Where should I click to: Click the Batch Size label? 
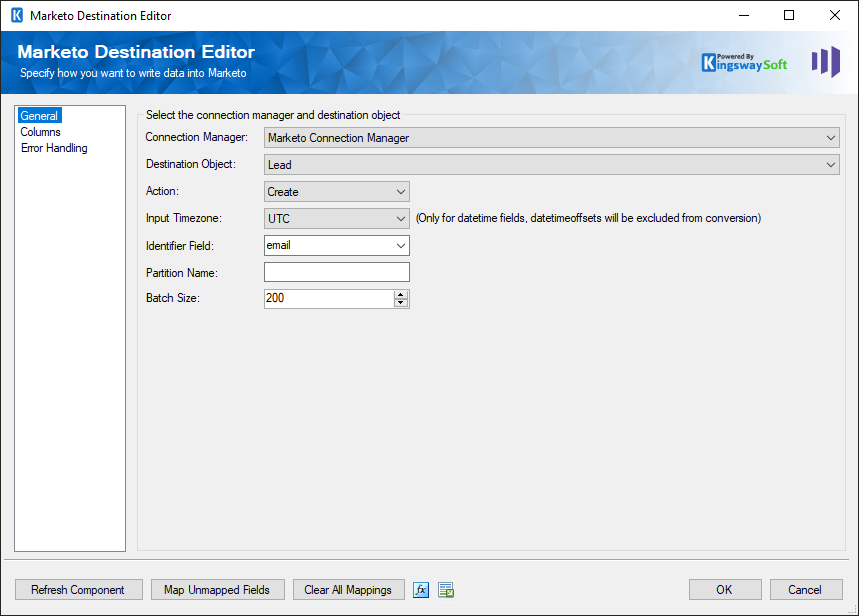173,298
